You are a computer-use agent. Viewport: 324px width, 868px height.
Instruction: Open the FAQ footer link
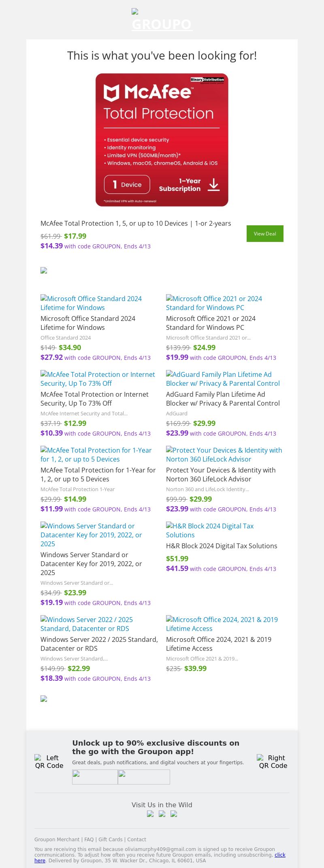(x=89, y=840)
